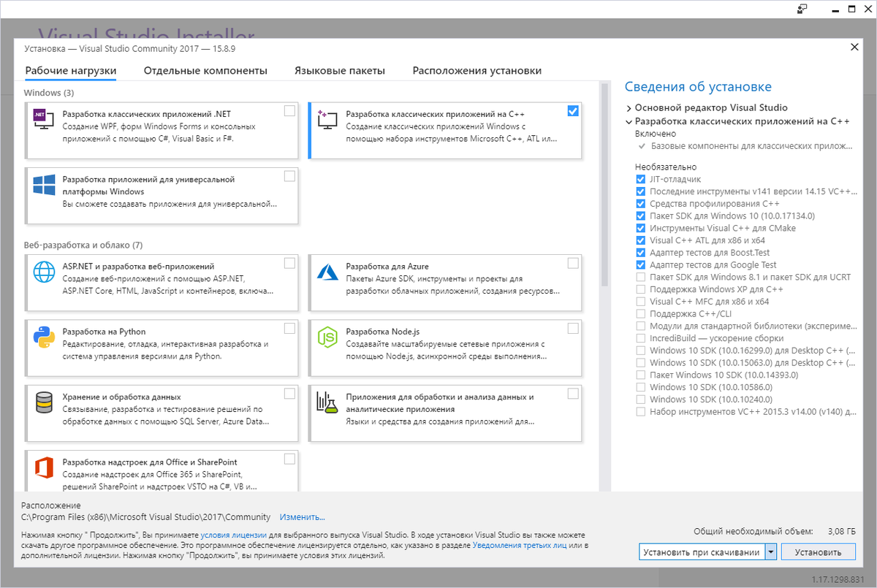Click the Node.js development hexagon icon
The height and width of the screenshot is (588, 877).
pyautogui.click(x=327, y=337)
